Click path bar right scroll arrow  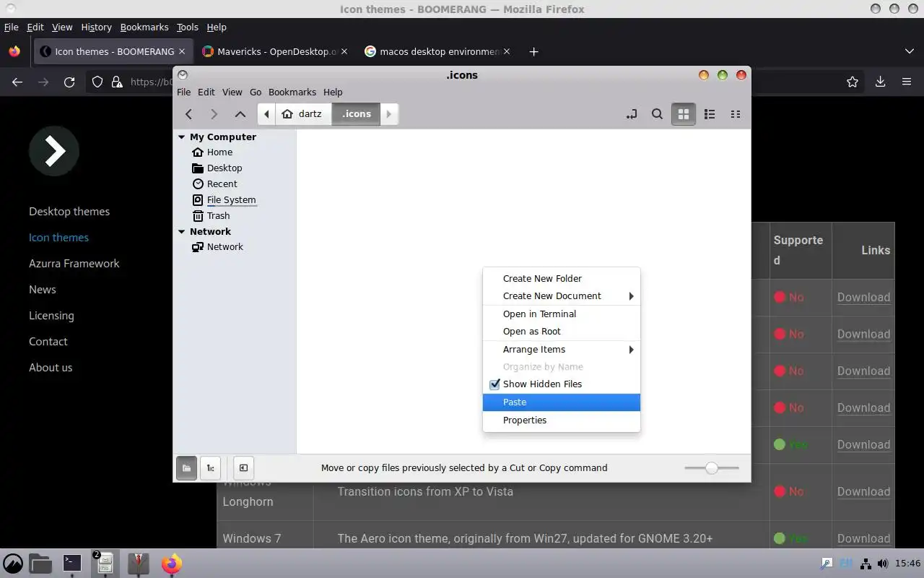click(389, 114)
